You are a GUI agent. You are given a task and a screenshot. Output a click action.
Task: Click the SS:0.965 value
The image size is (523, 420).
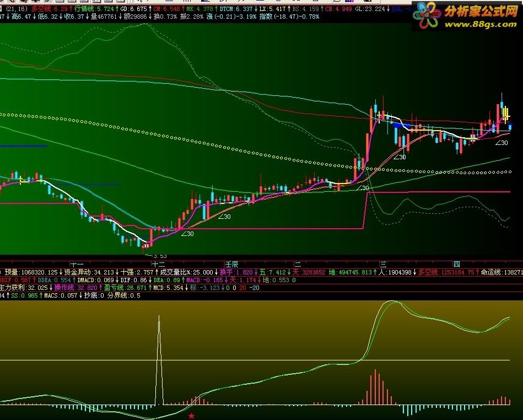[x=24, y=295]
